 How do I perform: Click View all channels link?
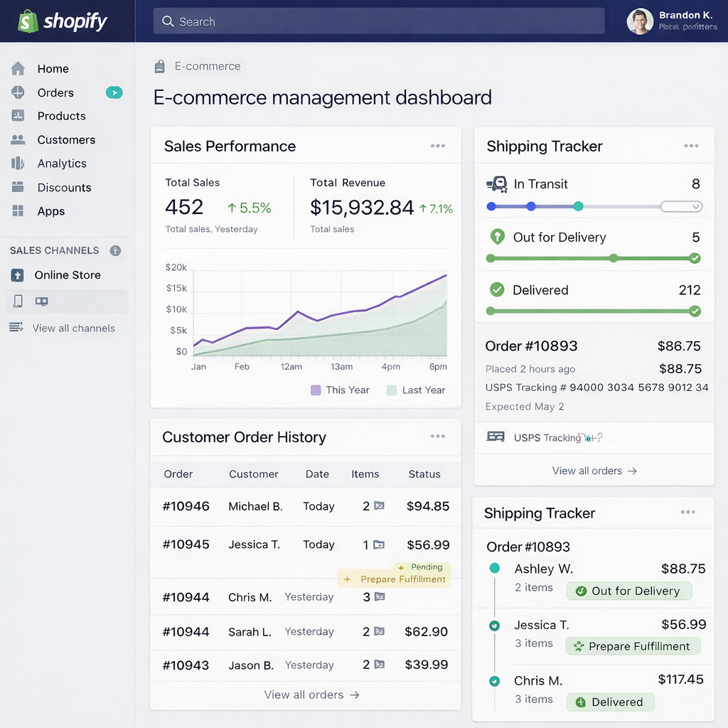(73, 328)
